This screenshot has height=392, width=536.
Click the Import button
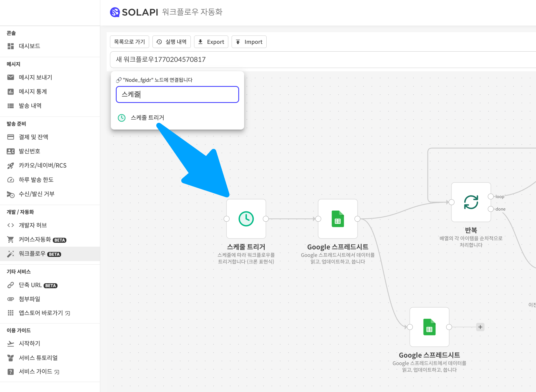[x=249, y=42]
